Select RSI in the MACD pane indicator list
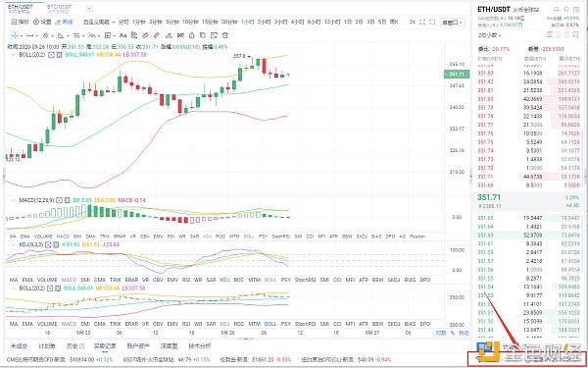 click(x=171, y=237)
